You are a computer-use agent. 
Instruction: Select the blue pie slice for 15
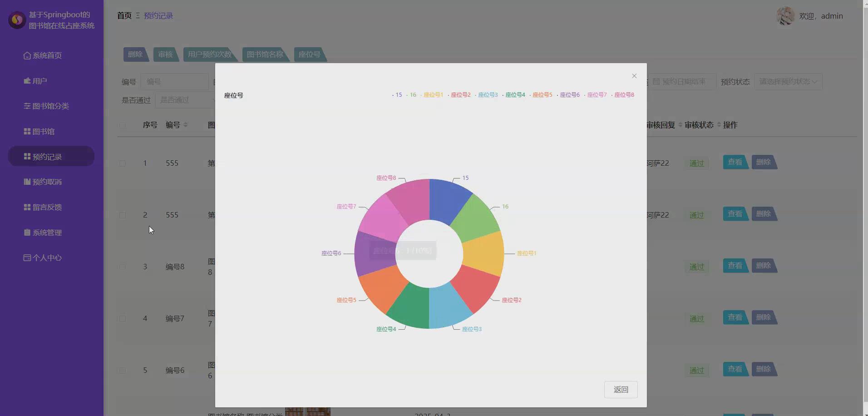point(446,201)
